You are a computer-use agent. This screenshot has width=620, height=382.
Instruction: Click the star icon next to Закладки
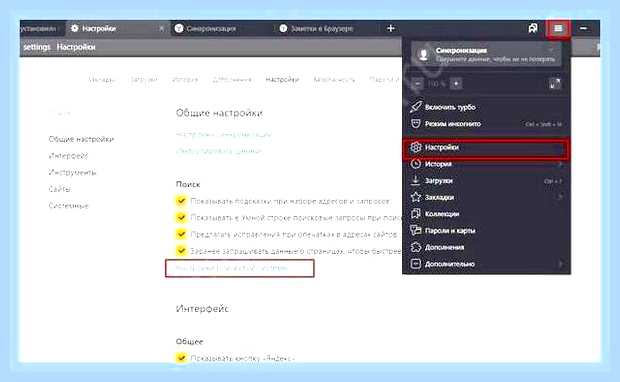(416, 197)
